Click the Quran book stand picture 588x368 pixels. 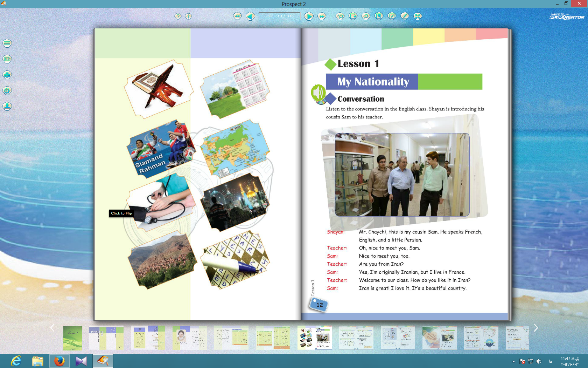click(159, 89)
